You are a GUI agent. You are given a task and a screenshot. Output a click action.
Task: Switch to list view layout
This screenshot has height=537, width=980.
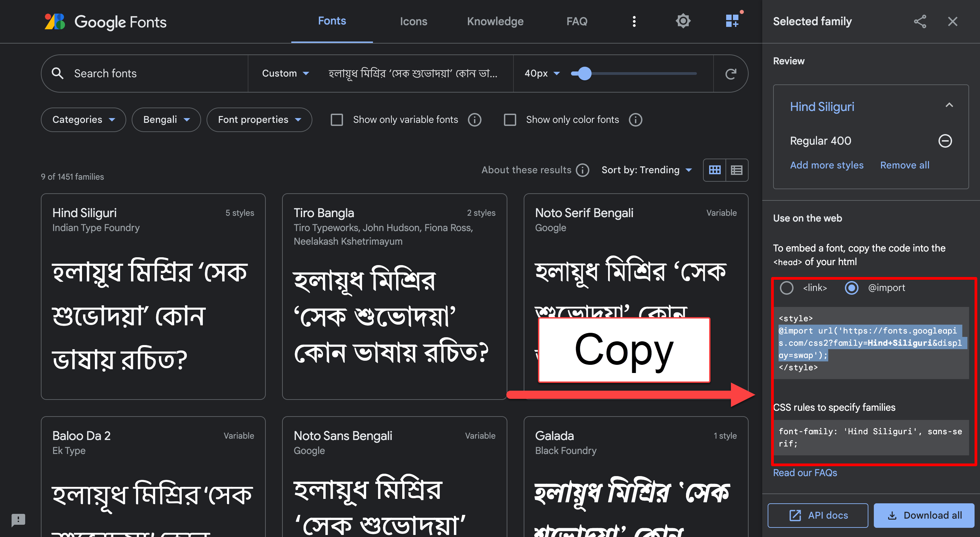pyautogui.click(x=736, y=170)
